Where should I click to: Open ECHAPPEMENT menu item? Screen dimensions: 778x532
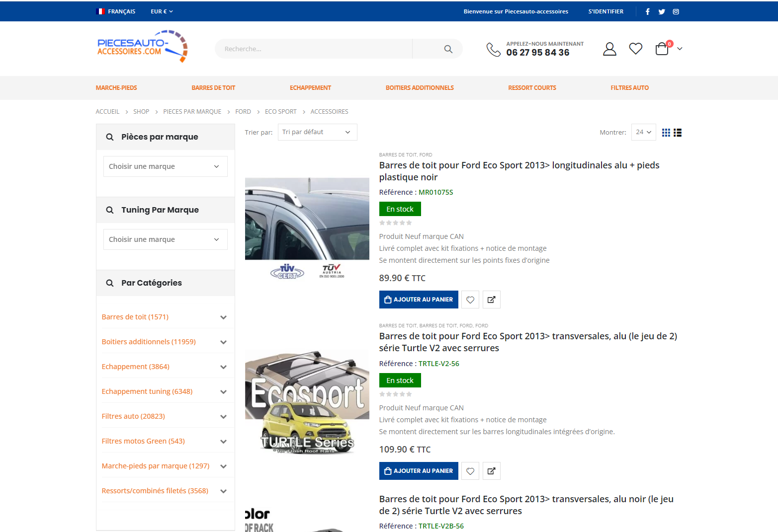[x=310, y=88]
